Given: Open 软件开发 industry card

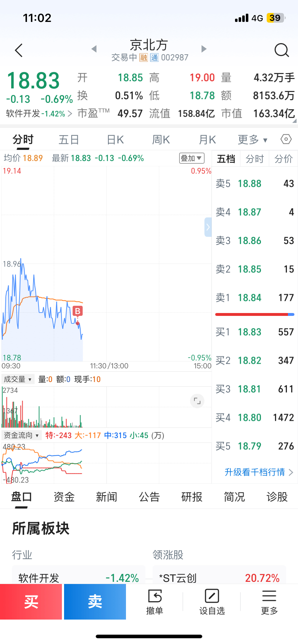Looking at the screenshot, I should coord(79,575).
